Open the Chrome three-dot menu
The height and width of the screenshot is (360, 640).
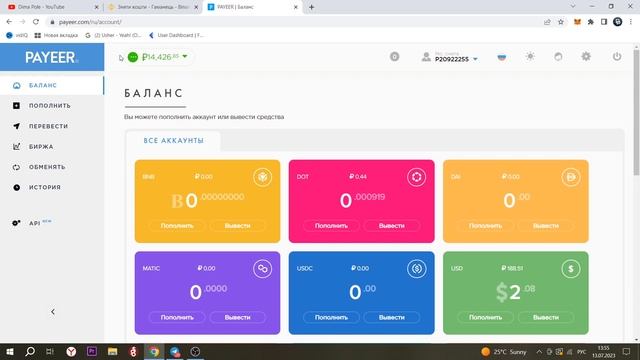(x=631, y=22)
